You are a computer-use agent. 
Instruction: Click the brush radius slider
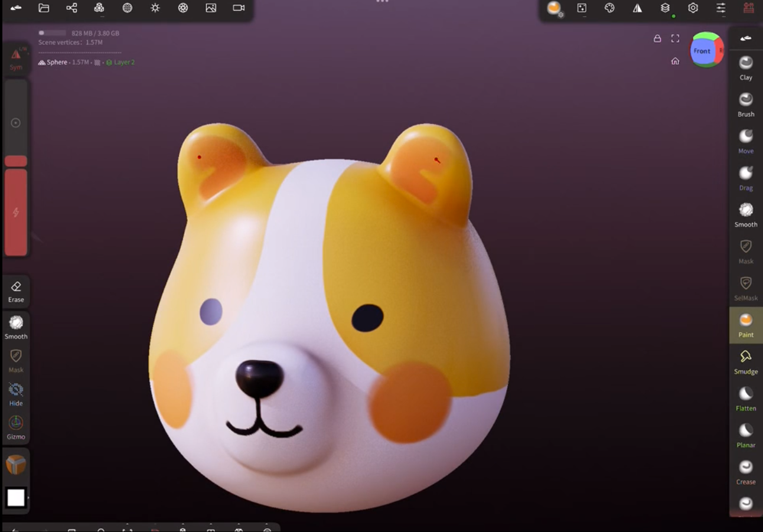(x=16, y=123)
